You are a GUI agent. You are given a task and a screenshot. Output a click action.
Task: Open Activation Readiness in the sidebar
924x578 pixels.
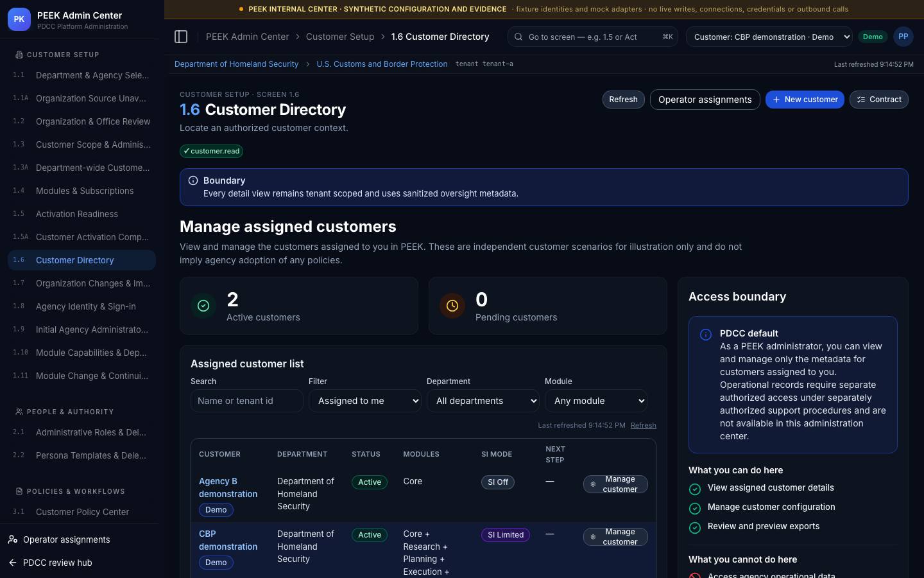pos(81,214)
